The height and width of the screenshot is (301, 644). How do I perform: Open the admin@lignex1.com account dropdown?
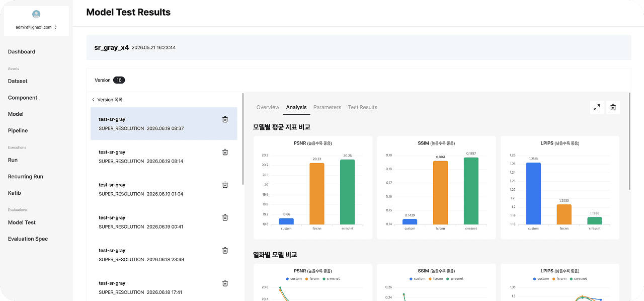click(36, 27)
